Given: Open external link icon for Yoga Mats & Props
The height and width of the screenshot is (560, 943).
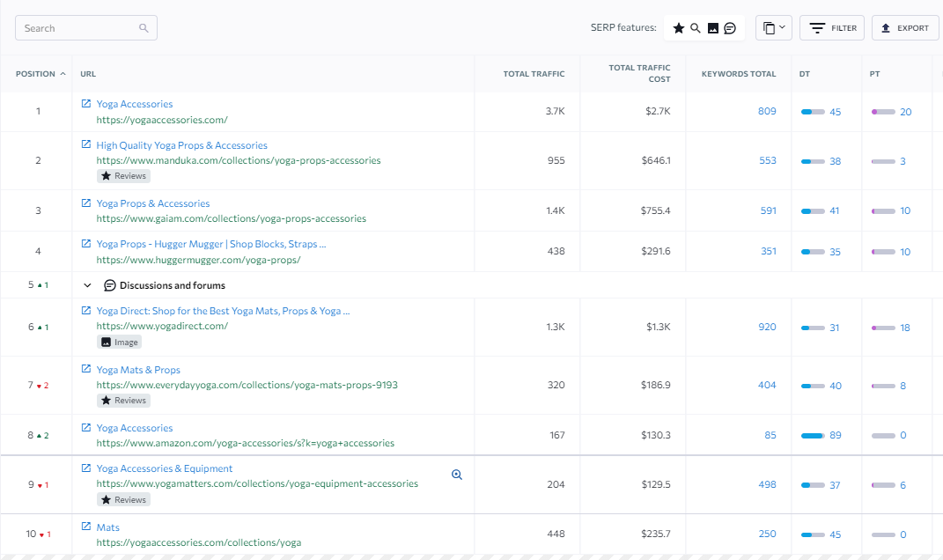Looking at the screenshot, I should click(x=86, y=369).
